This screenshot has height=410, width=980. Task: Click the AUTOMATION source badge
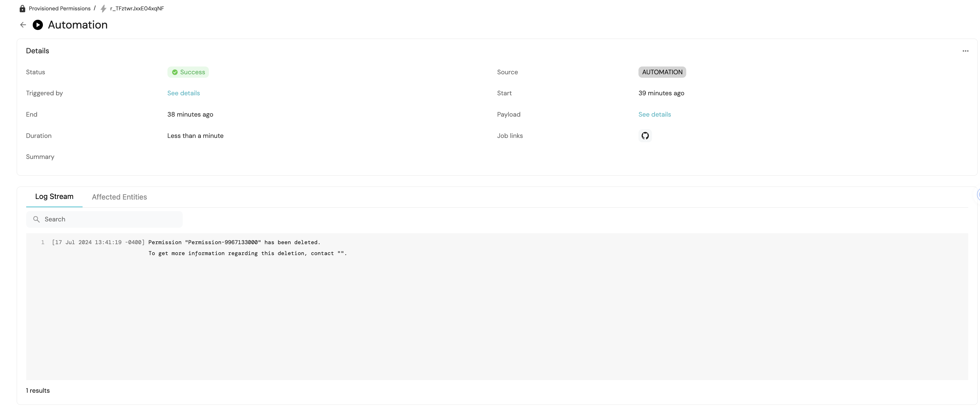pos(662,72)
